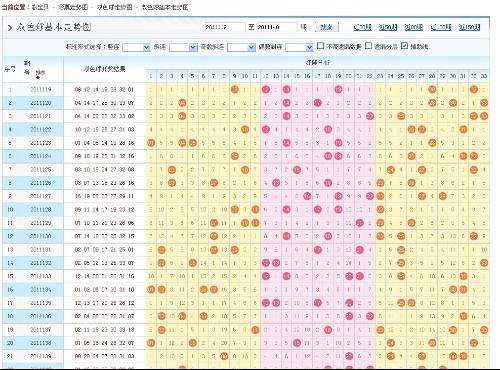Open the third dropdown in the filter row
Image resolution: width=500 pixels, height=370 pixels.
pos(241,47)
